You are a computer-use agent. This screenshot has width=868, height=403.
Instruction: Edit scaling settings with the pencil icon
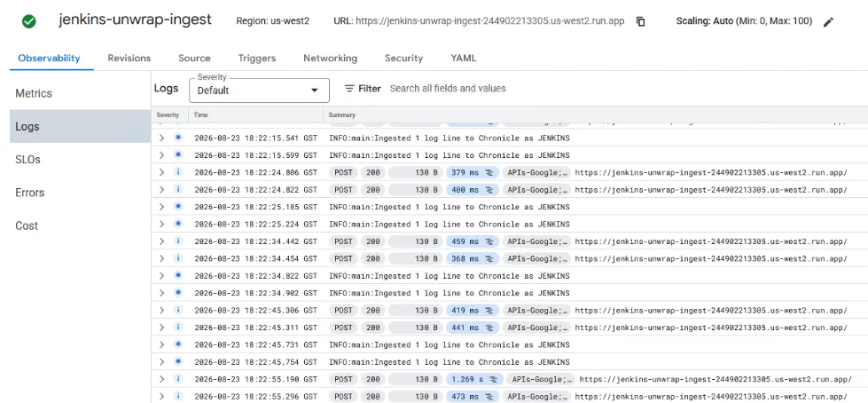click(828, 22)
